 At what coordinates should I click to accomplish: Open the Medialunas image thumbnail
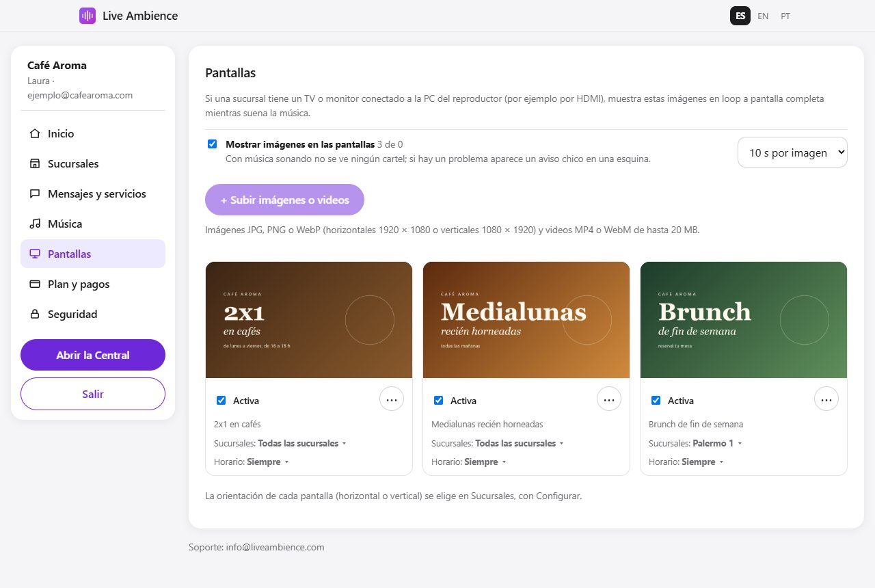[526, 320]
